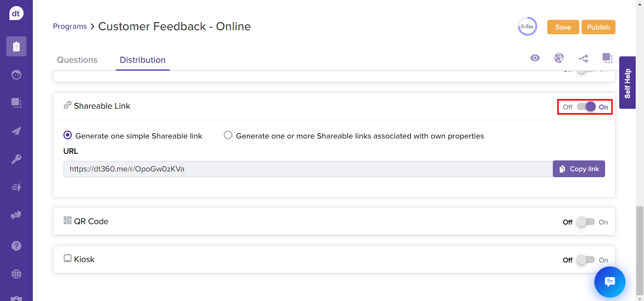Enable the QR Code toggle
Screen dimensions: 644x301
coord(585,222)
